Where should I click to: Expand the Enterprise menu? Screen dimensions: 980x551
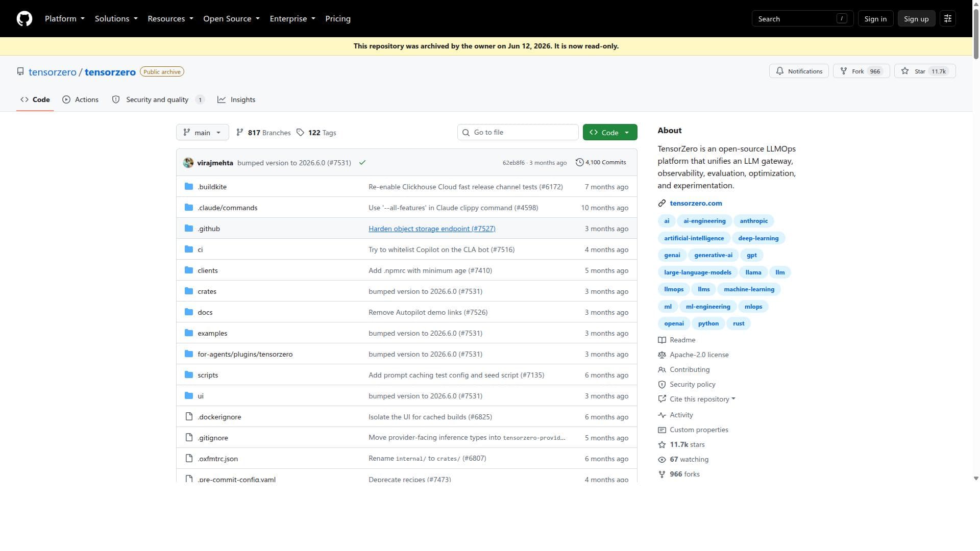coord(292,19)
